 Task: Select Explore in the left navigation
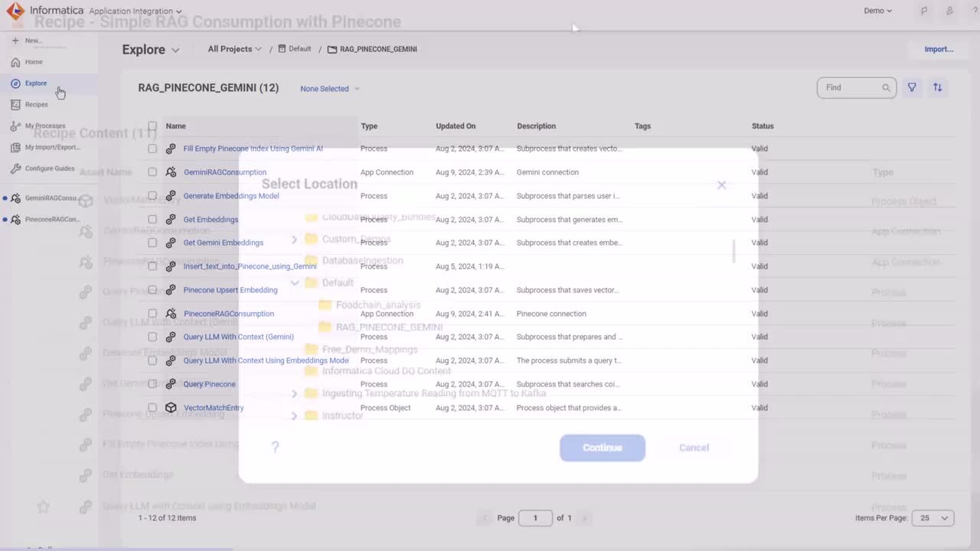(35, 83)
